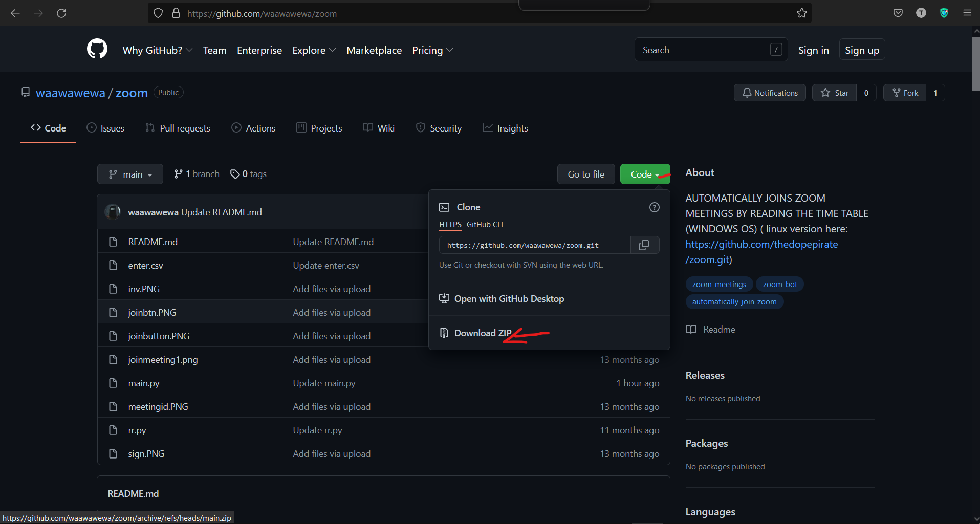
Task: Click the Search input field
Action: click(x=711, y=50)
